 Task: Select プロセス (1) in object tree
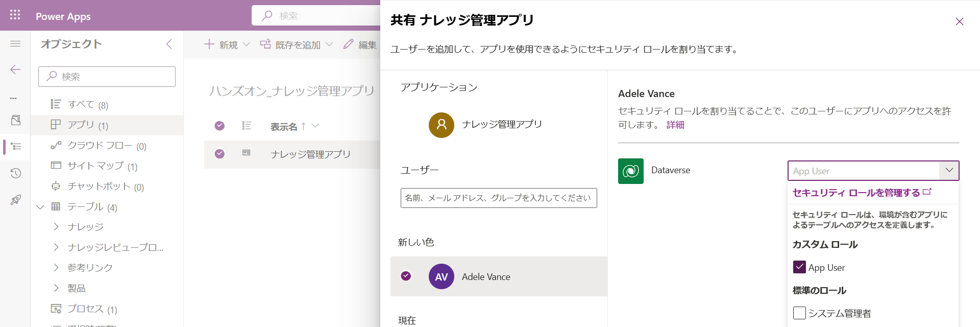click(107, 309)
